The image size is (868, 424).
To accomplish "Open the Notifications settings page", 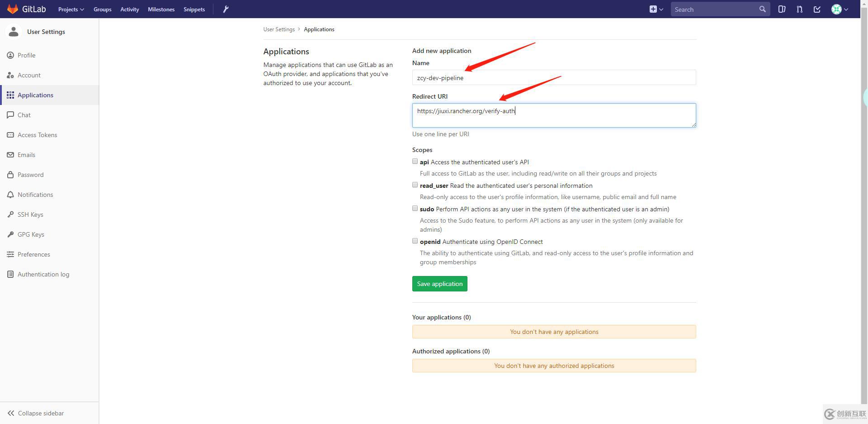I will pyautogui.click(x=49, y=195).
